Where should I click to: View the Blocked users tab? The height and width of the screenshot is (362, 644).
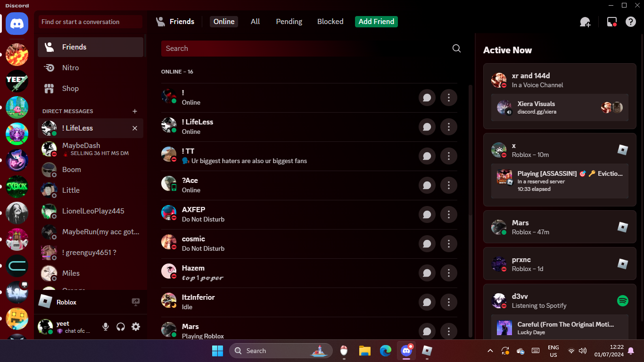(330, 22)
